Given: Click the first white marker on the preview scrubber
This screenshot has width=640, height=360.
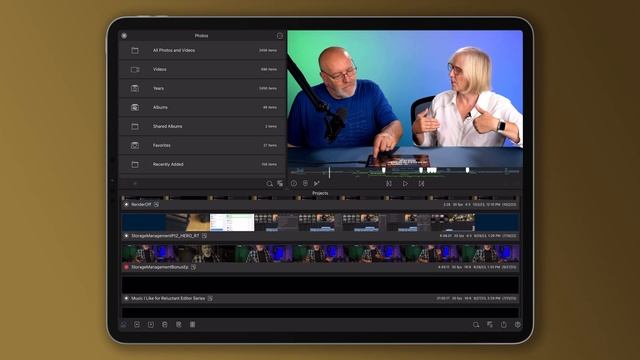Looking at the screenshot, I should [x=384, y=170].
